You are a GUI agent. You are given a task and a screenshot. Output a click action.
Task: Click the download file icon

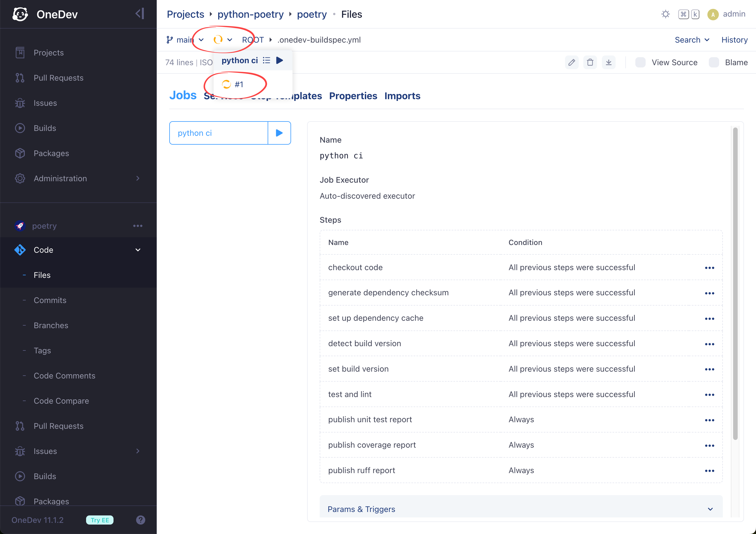pos(608,62)
